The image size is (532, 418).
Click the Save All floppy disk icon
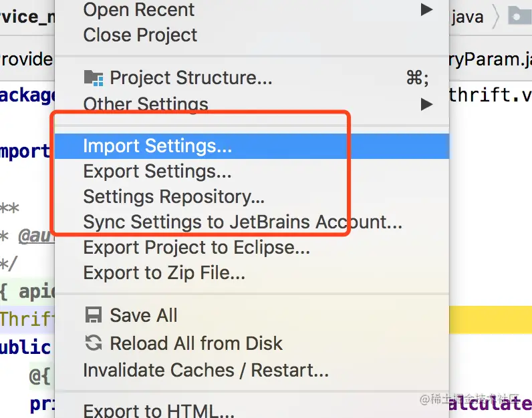click(x=94, y=315)
